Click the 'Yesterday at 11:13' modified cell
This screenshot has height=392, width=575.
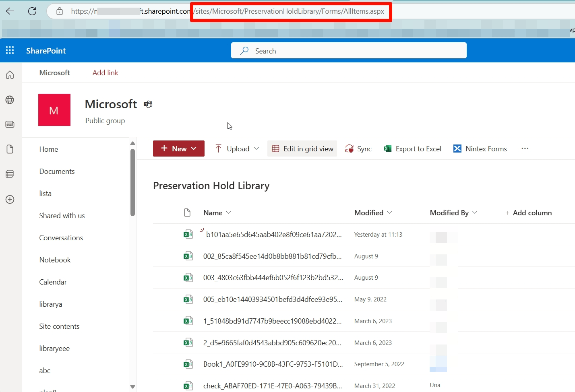[378, 235]
